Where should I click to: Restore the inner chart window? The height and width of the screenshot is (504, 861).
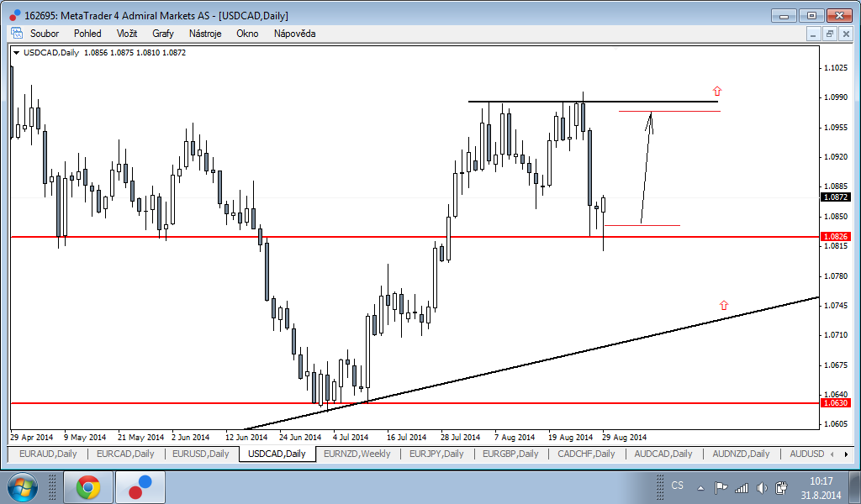829,34
